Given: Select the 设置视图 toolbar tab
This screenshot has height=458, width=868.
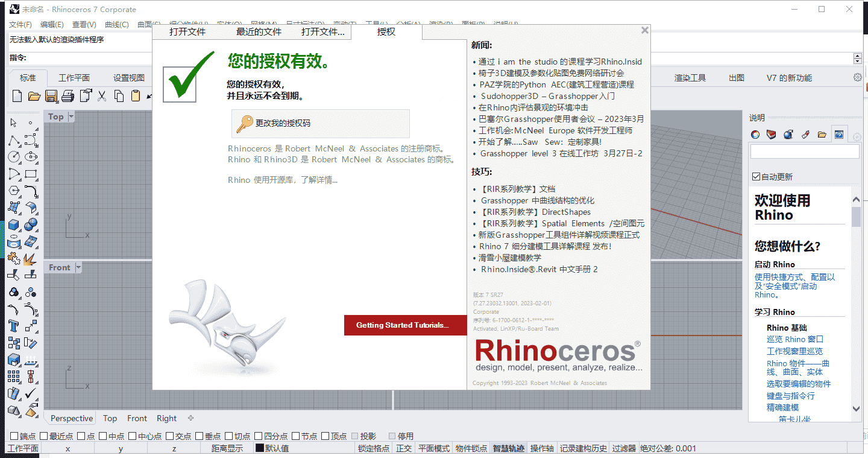Looking at the screenshot, I should point(129,78).
